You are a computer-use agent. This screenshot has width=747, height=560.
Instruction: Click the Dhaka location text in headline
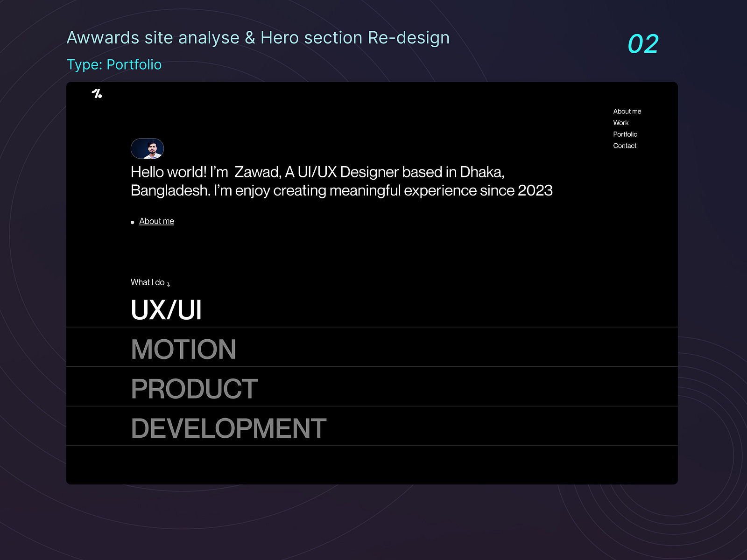click(x=481, y=172)
